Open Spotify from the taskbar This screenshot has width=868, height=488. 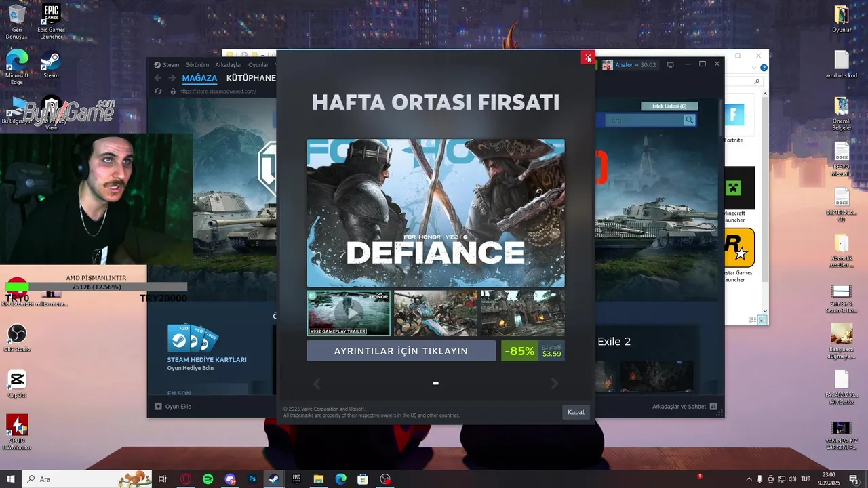(208, 479)
